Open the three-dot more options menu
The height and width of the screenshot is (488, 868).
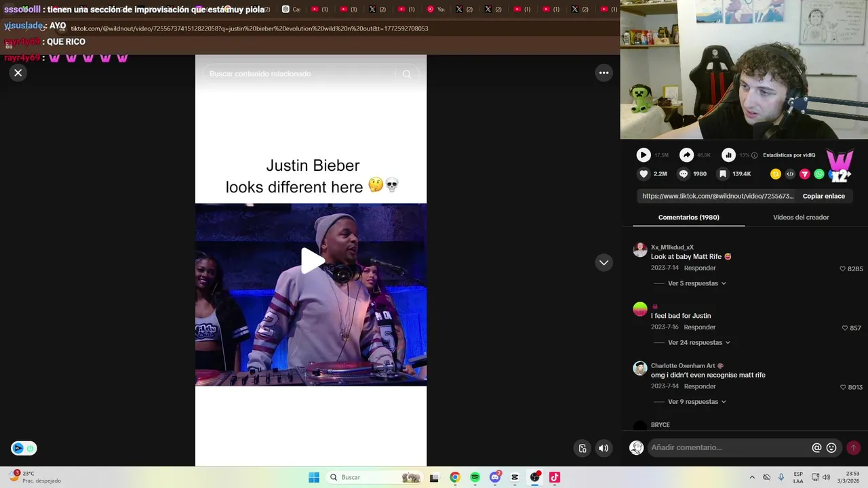click(604, 73)
